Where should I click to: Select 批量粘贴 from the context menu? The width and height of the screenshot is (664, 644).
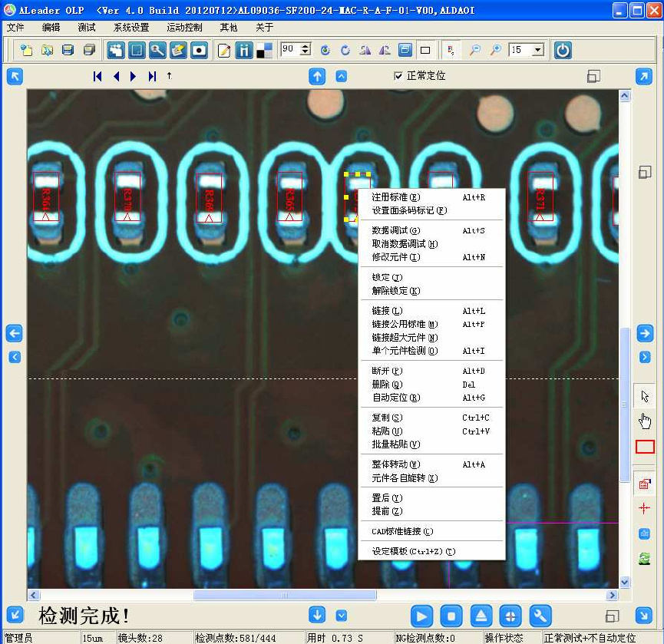pyautogui.click(x=431, y=444)
